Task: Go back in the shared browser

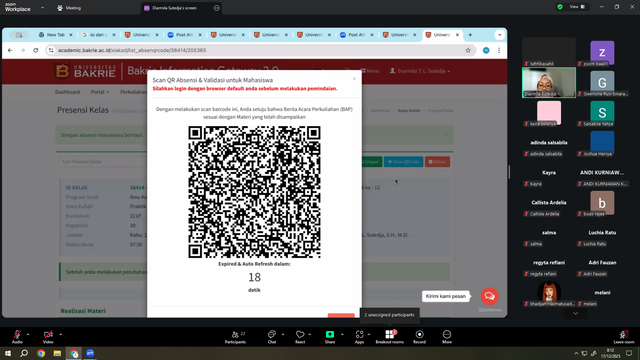Action: [10, 50]
